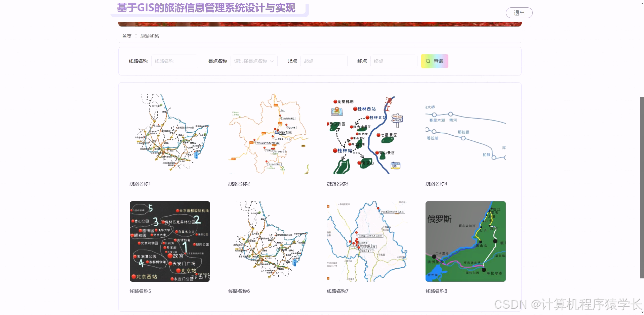
Task: Click inside the 线路名称 text input
Action: pos(175,61)
